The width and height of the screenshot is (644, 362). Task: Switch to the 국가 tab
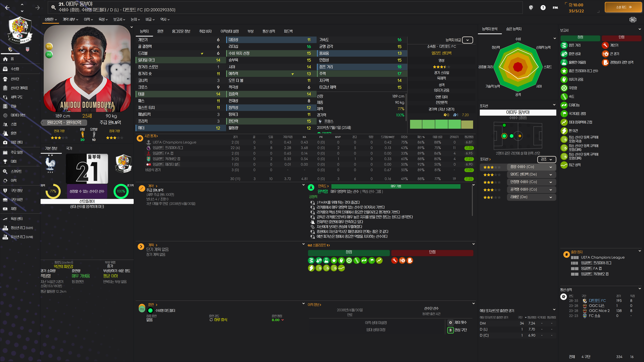click(69, 148)
